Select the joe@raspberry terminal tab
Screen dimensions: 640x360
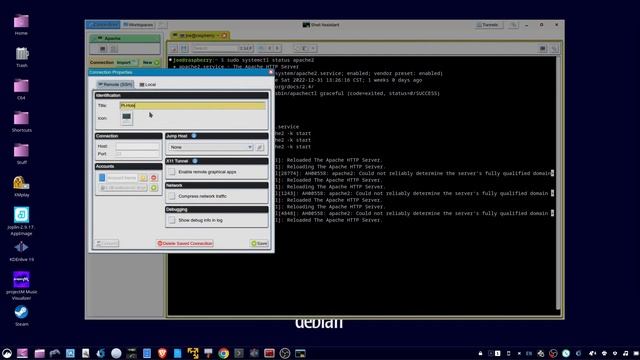(200, 36)
